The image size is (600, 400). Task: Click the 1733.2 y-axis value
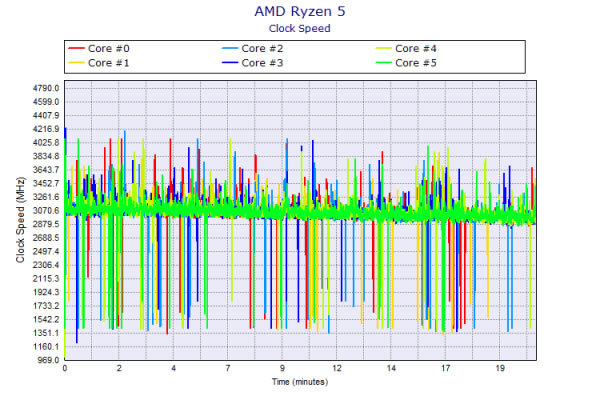[x=46, y=306]
